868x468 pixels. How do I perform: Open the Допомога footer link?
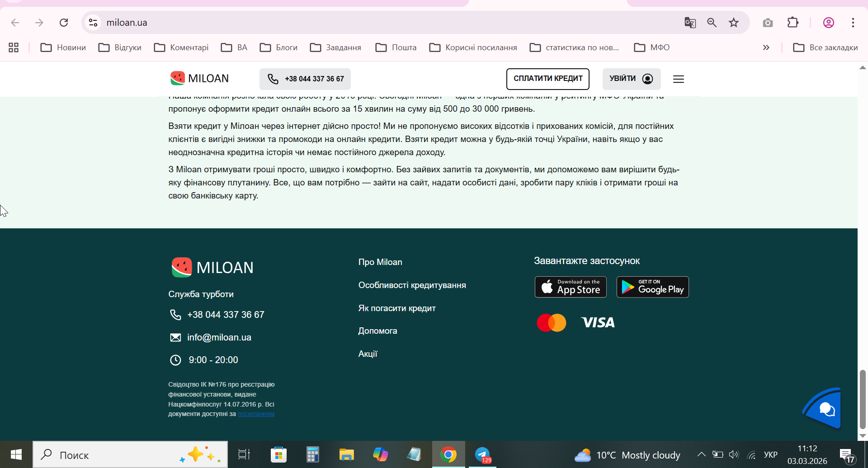[377, 331]
